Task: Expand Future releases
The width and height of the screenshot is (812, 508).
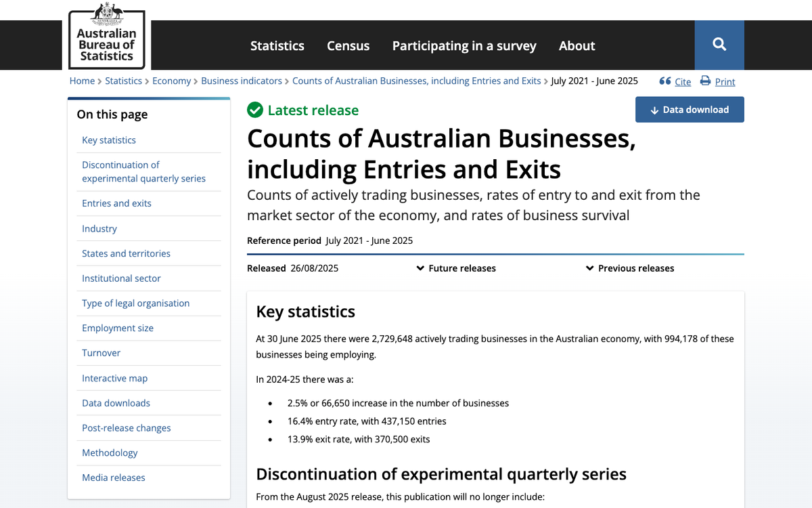Action: click(x=457, y=268)
